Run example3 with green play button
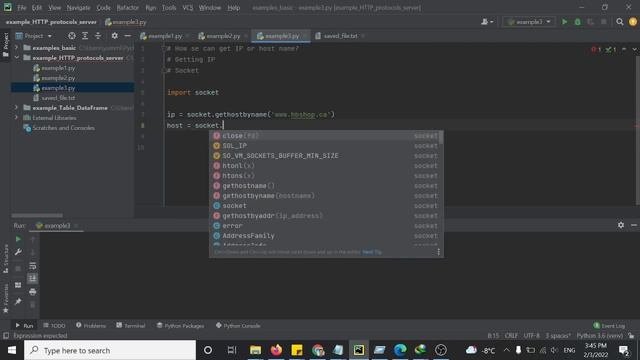The image size is (640, 360). 564,22
